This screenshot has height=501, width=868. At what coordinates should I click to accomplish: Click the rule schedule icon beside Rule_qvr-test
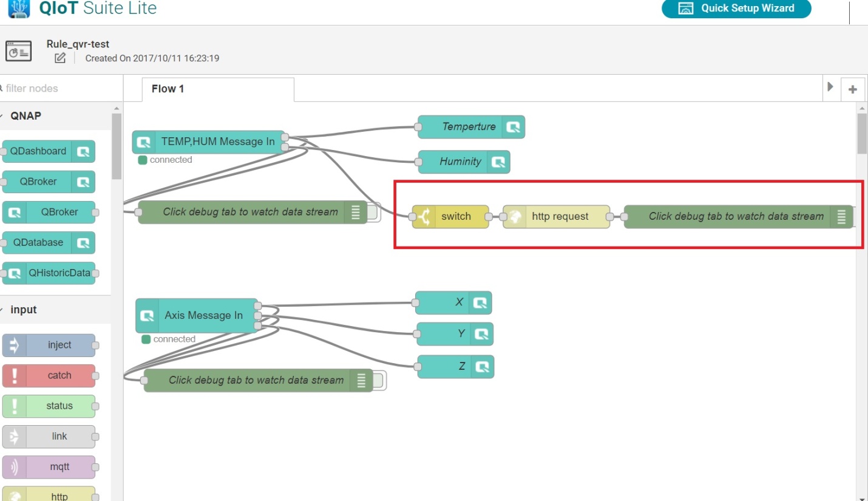click(x=18, y=51)
